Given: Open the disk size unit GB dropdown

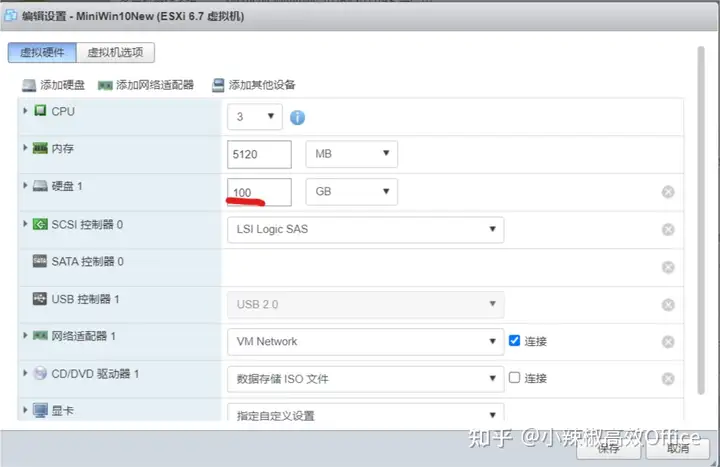Looking at the screenshot, I should click(x=352, y=191).
